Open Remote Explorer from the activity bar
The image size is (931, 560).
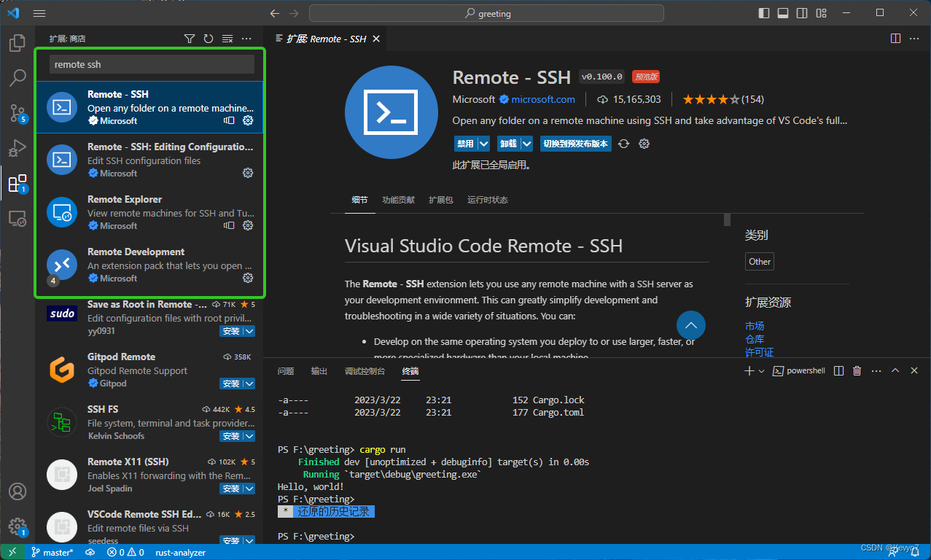tap(17, 218)
